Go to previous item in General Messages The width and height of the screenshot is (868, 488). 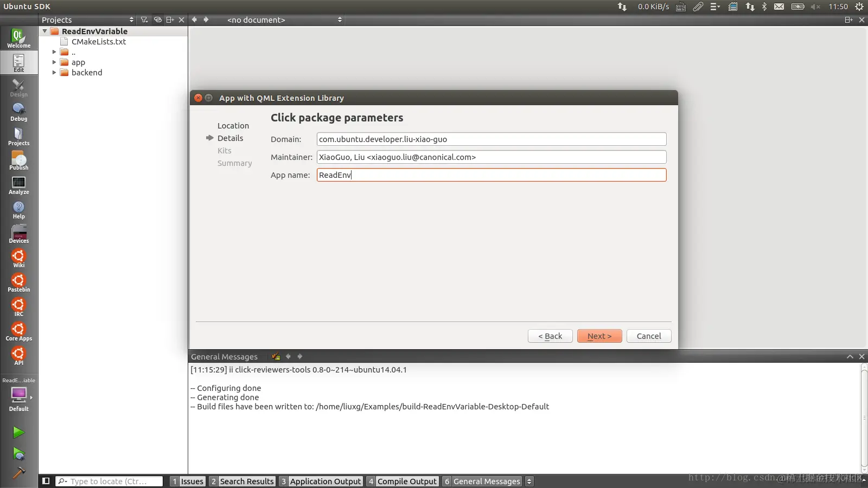tap(288, 356)
